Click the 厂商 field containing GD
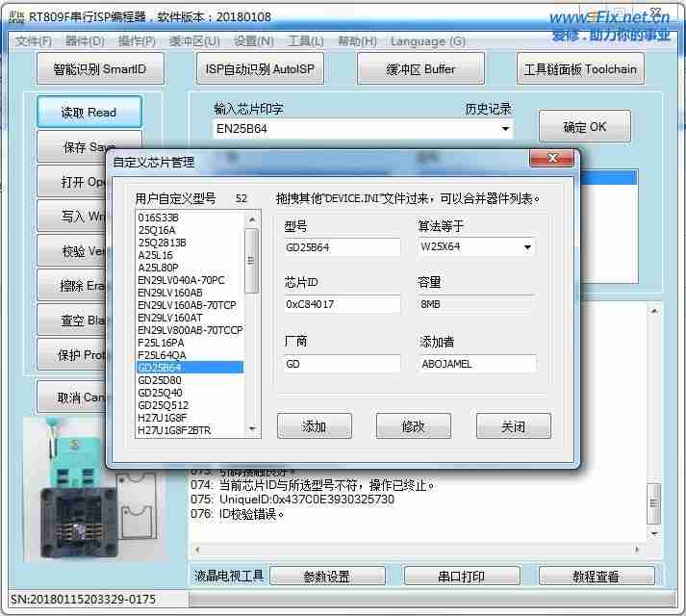 tap(343, 364)
